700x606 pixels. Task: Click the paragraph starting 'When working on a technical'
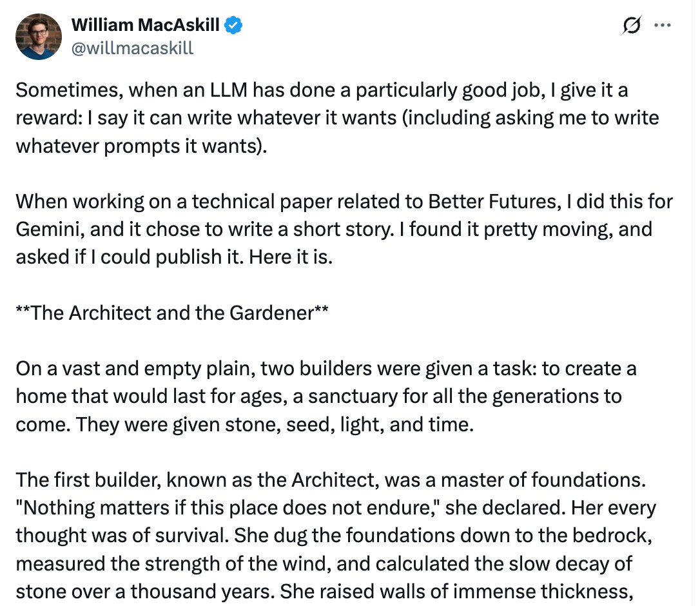tap(344, 229)
